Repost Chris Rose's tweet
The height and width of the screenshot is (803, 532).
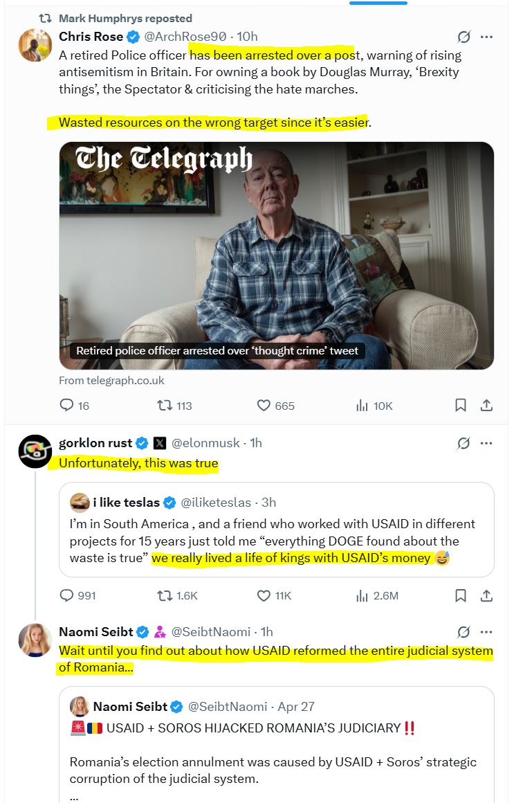click(166, 406)
